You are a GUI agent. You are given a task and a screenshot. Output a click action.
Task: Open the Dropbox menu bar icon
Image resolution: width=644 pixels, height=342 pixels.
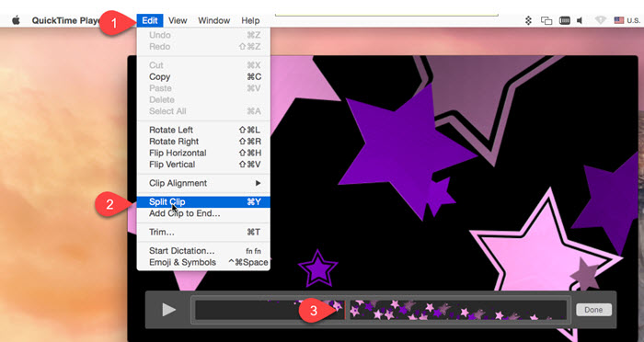coord(529,20)
